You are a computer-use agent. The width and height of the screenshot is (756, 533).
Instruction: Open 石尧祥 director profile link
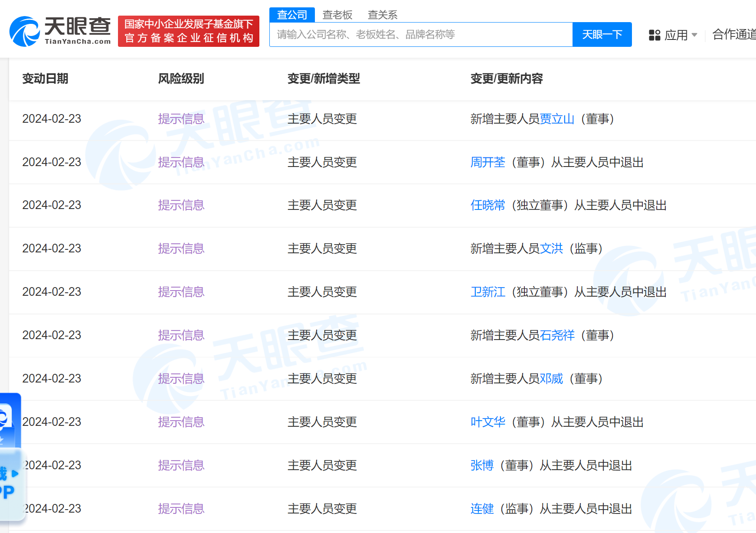557,335
